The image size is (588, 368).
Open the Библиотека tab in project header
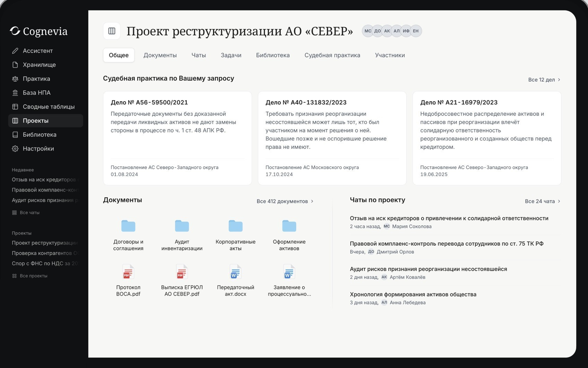coord(273,55)
